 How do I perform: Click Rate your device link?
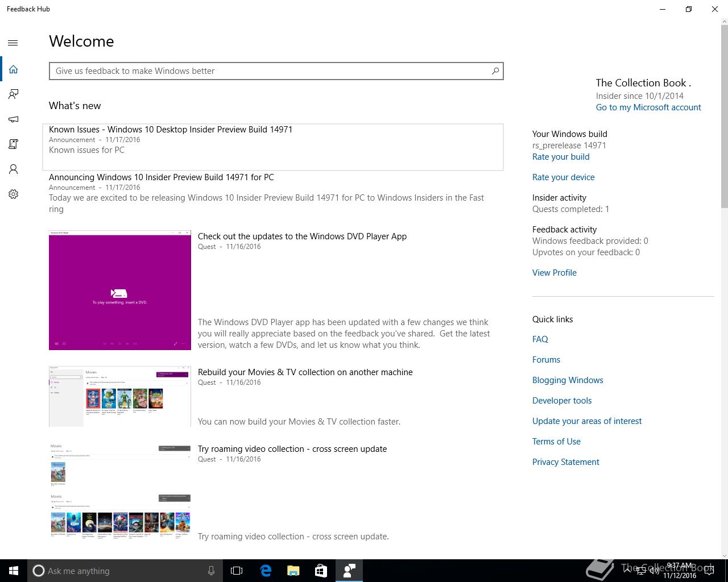(564, 177)
